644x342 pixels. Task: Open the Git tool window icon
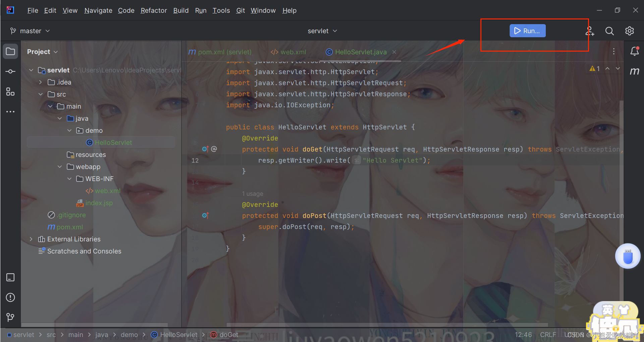tap(10, 317)
